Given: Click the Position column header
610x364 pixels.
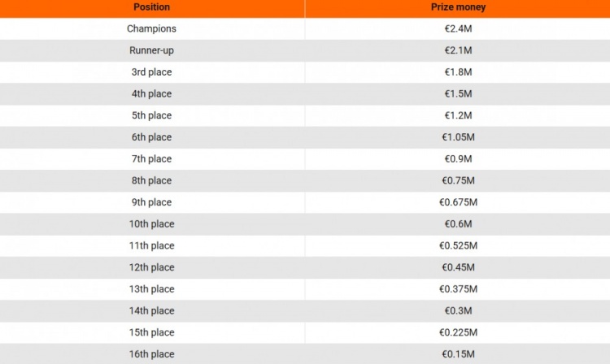Looking at the screenshot, I should click(152, 7).
